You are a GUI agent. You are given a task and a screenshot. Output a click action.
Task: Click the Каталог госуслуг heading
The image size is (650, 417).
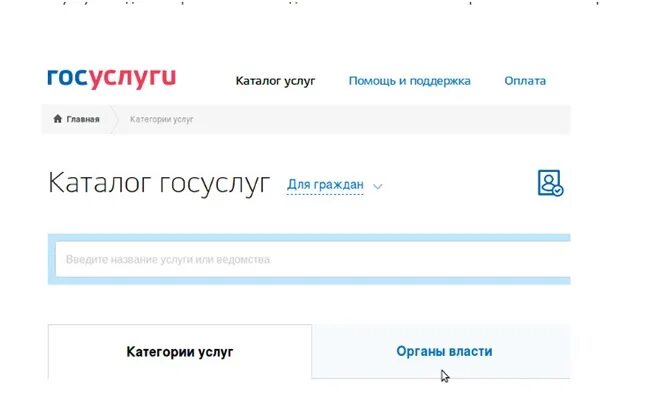159,182
